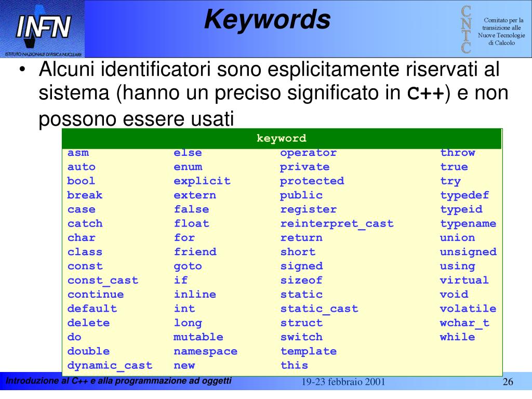Screen dimensions: 532x399
Task: Select the keyword typename
Action: [x=468, y=224]
